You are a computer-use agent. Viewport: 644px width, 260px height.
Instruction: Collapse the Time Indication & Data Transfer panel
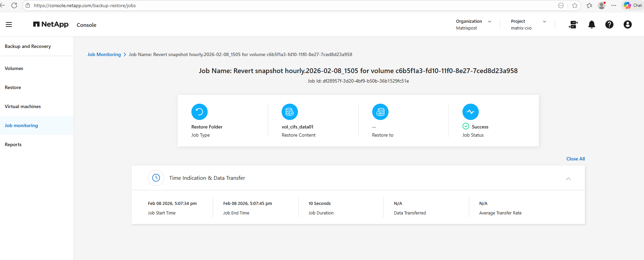pos(568,179)
